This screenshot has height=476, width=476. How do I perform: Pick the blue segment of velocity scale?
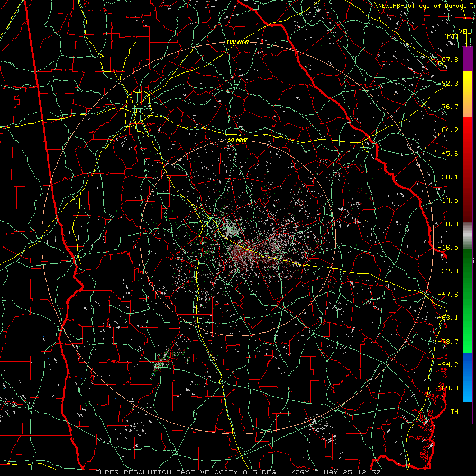(x=467, y=377)
